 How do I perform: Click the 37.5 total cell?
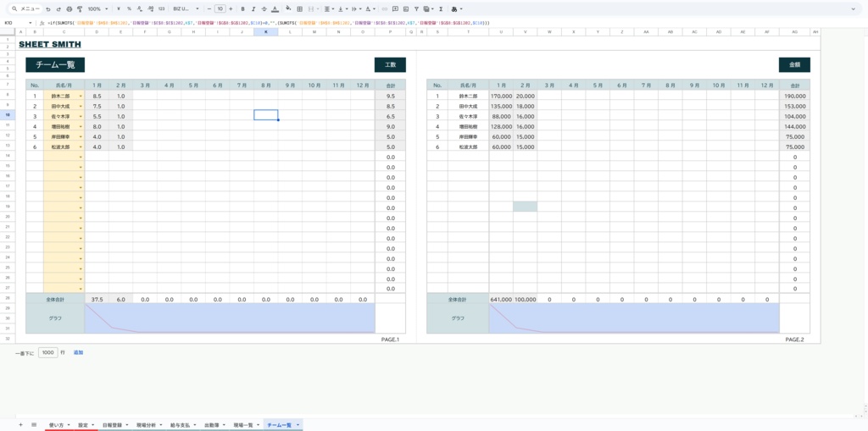tap(97, 299)
